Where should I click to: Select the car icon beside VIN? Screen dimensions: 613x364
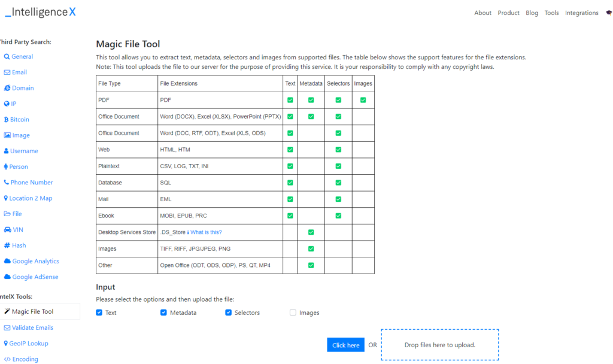click(x=7, y=229)
